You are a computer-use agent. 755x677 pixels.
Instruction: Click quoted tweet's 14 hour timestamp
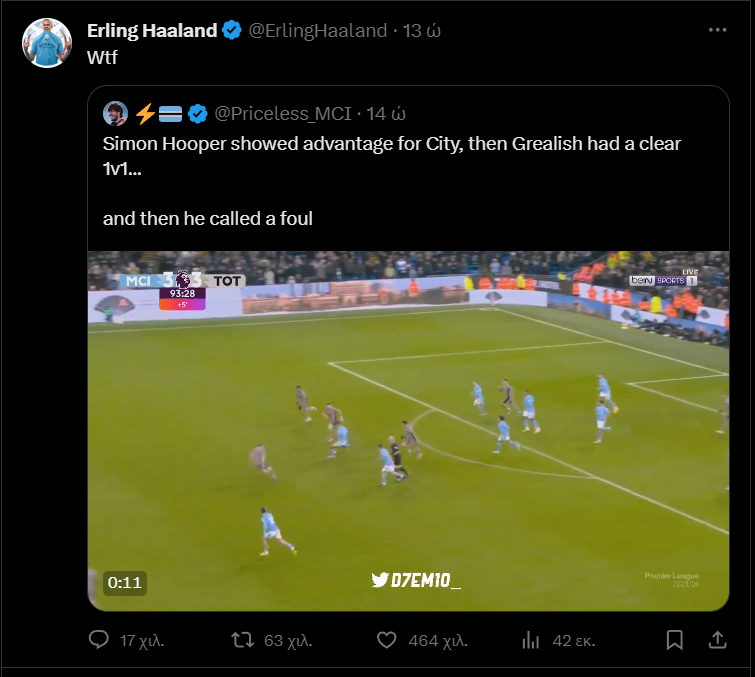coord(386,112)
